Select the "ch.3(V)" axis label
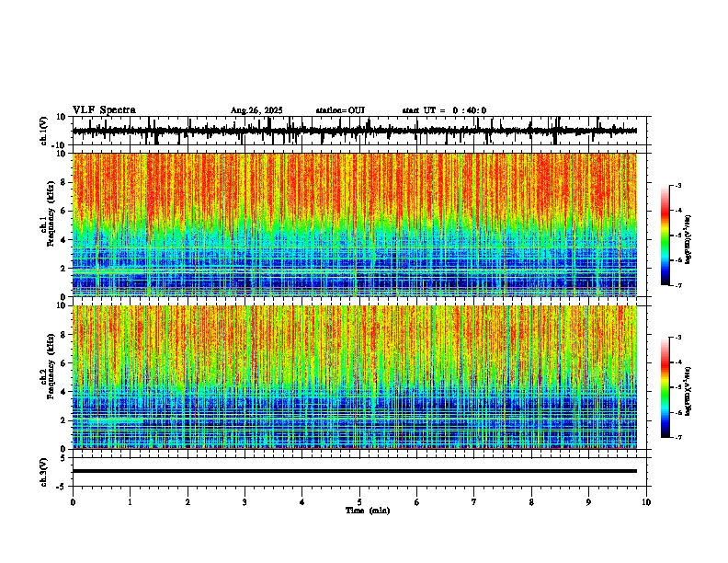Screen dimensions: 728x563 click(x=44, y=472)
